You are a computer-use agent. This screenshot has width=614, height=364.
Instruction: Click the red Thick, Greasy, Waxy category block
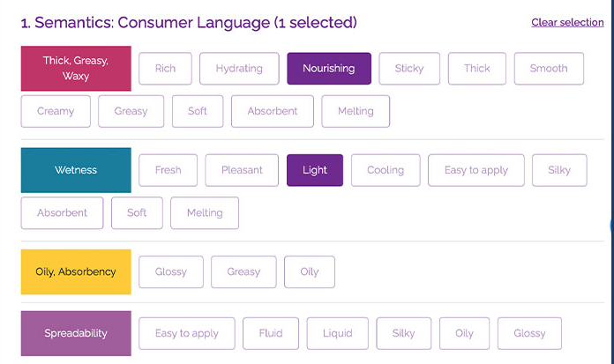pyautogui.click(x=76, y=69)
